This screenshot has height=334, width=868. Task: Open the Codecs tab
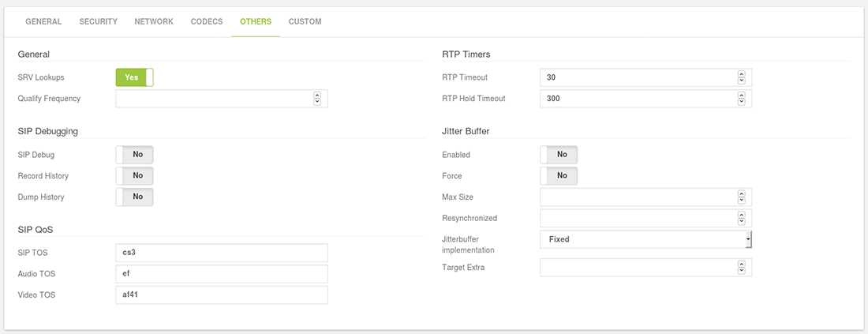(207, 21)
